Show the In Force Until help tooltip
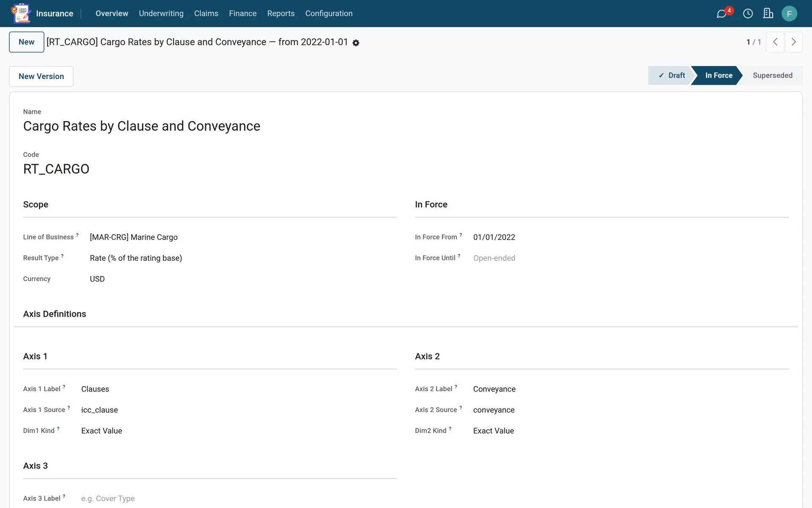 [459, 256]
